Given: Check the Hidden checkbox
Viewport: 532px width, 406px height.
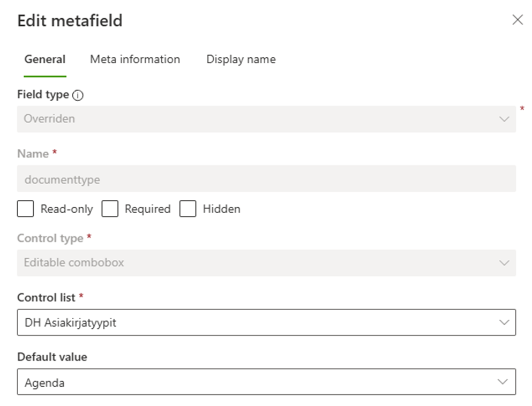Looking at the screenshot, I should [x=188, y=209].
